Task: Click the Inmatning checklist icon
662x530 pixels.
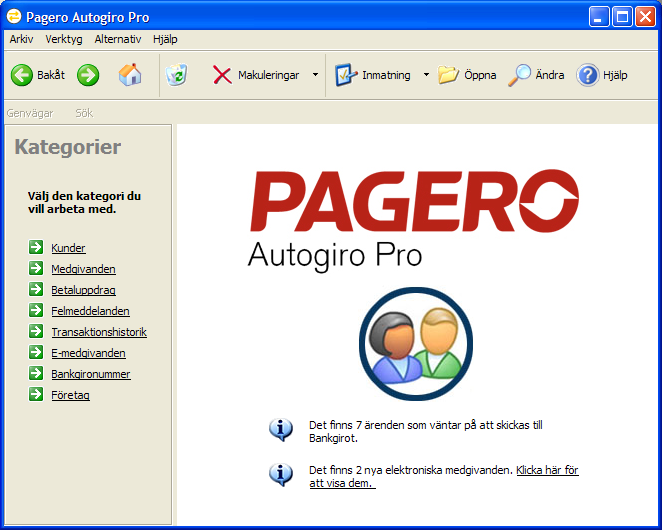Action: (x=346, y=75)
